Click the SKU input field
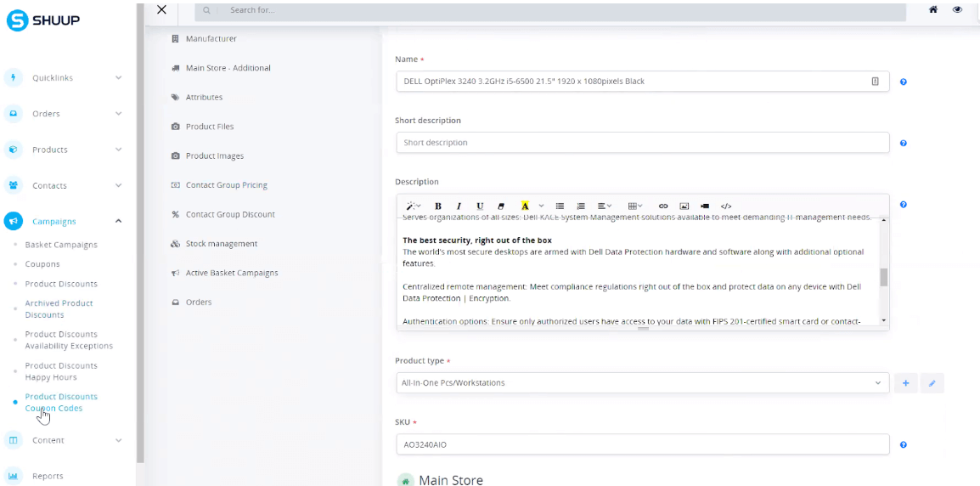The width and height of the screenshot is (980, 486). [x=643, y=444]
